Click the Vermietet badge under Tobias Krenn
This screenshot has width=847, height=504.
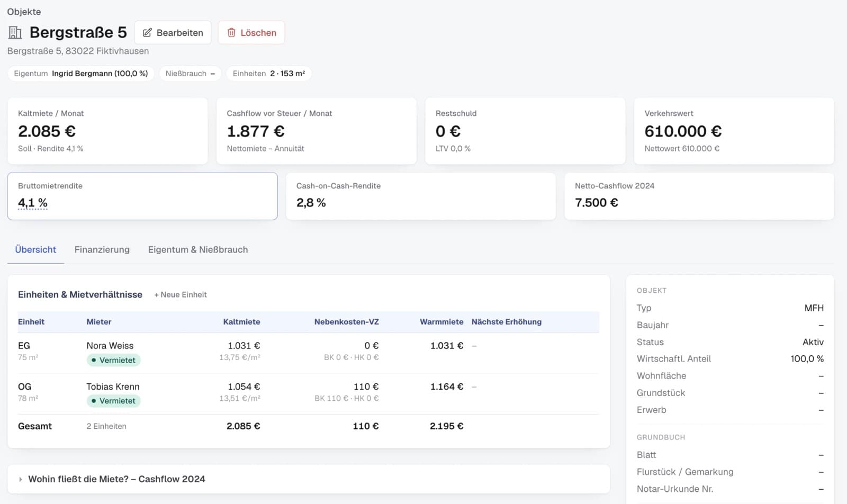(x=113, y=401)
